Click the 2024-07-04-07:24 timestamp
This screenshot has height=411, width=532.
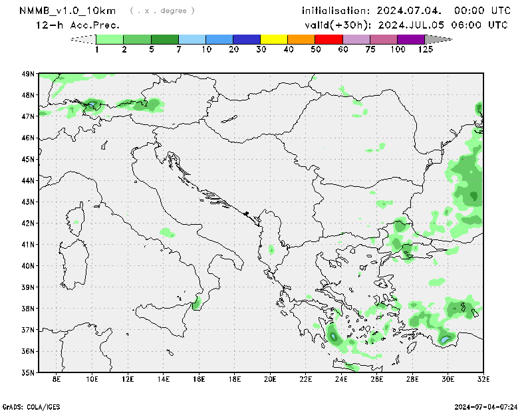[485, 406]
